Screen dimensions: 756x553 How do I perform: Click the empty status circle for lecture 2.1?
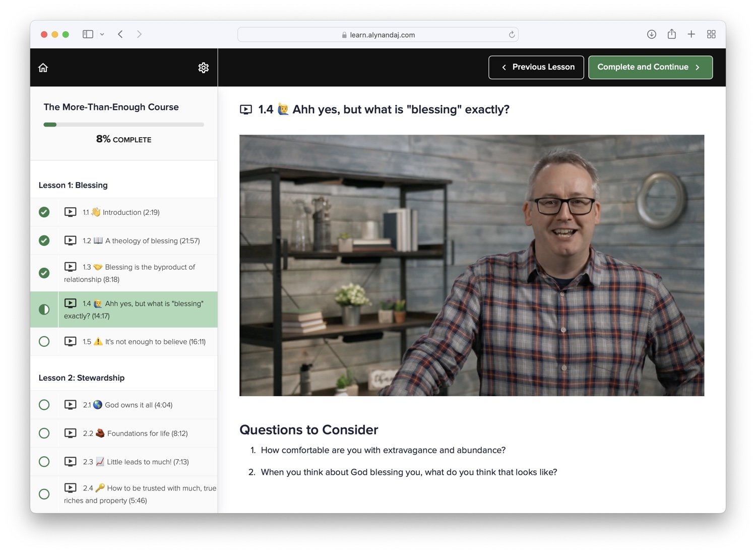click(44, 405)
